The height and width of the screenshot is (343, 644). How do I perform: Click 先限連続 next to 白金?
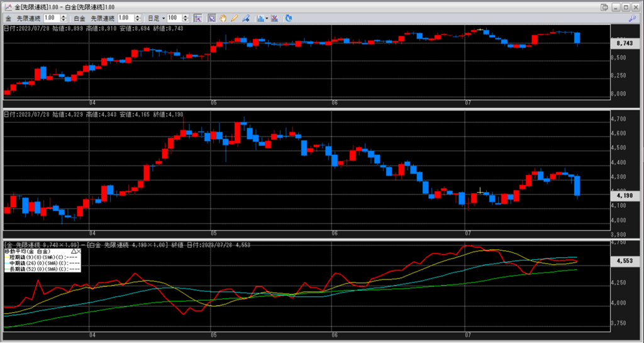point(103,18)
